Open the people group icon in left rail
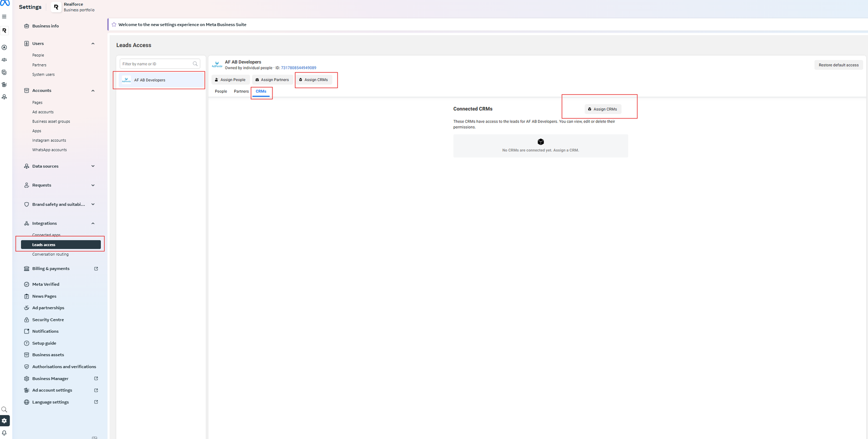Viewport: 868px width, 439px height. (5, 60)
